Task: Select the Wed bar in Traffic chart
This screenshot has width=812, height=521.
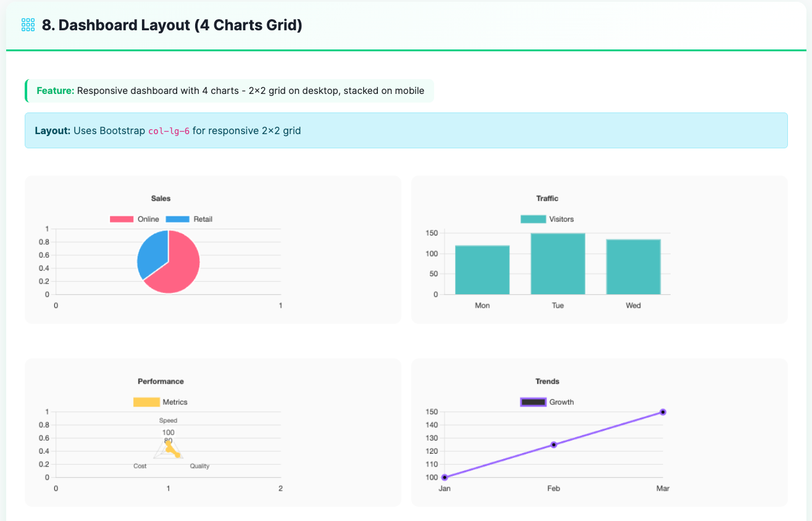Action: [633, 267]
